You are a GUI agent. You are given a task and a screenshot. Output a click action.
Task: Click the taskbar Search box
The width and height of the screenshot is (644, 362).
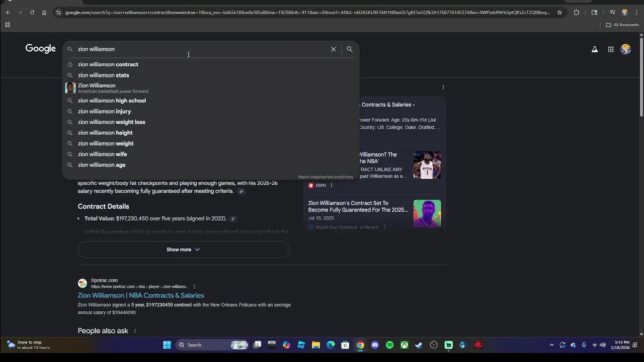point(212,345)
